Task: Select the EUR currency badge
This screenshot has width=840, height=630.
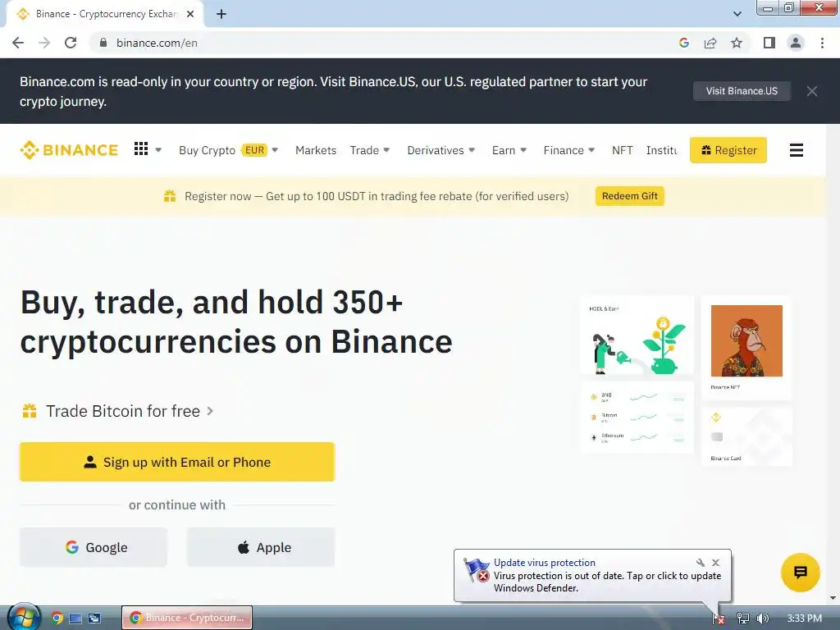Action: point(254,150)
